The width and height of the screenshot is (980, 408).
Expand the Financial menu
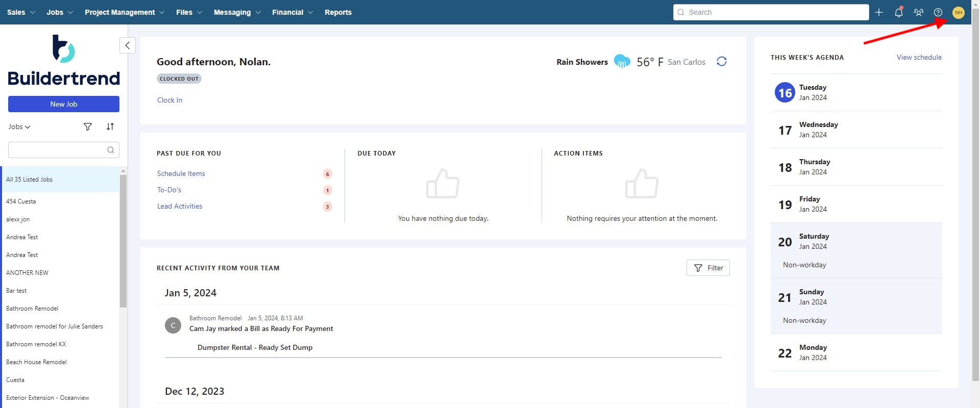(292, 12)
